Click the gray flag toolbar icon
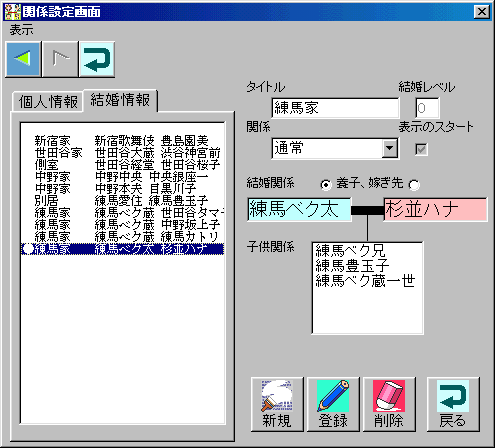This screenshot has height=448, width=495. [60, 59]
